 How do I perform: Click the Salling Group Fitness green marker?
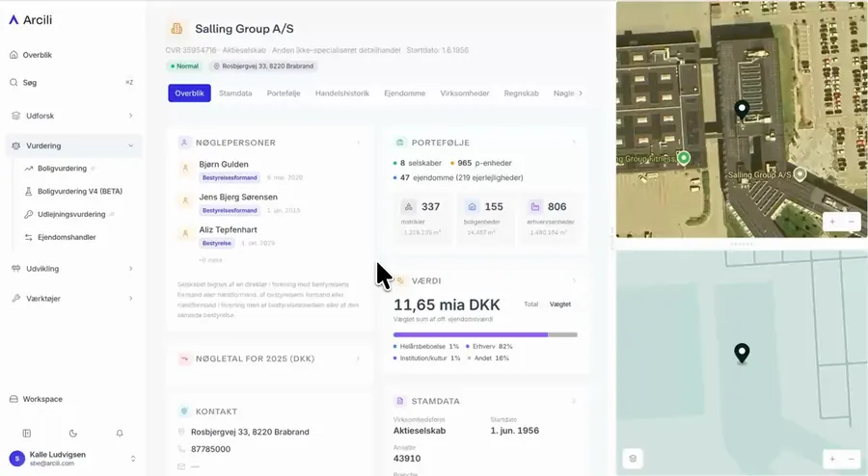684,158
